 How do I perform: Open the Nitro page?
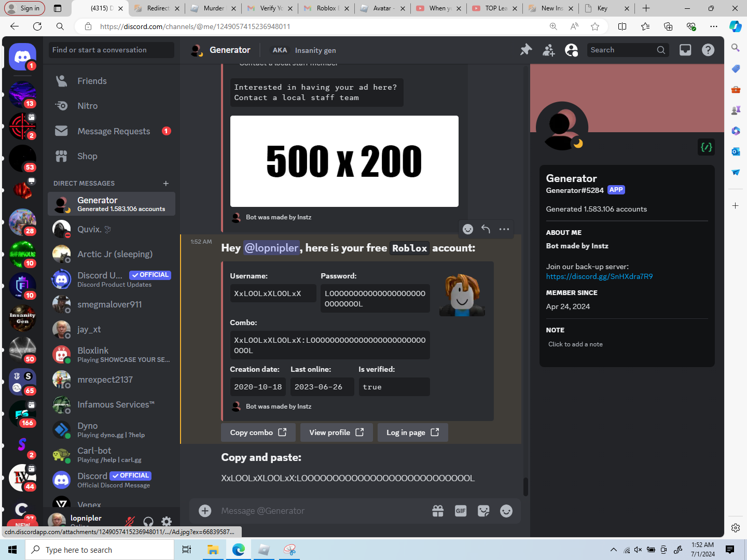click(x=112, y=106)
